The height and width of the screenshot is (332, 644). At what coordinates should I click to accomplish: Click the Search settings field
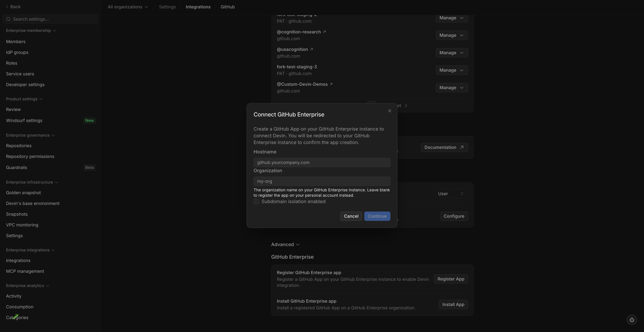50,19
